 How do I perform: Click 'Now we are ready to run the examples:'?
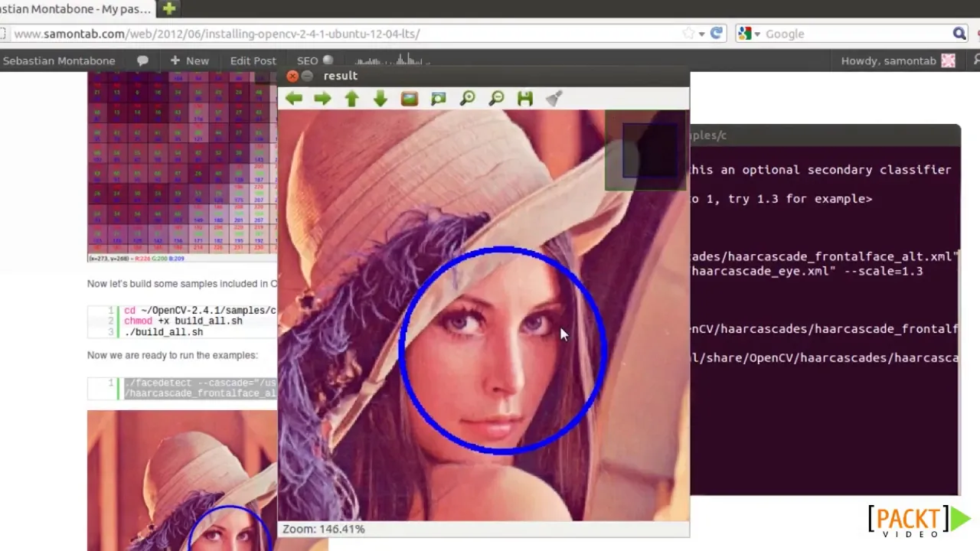tap(172, 355)
